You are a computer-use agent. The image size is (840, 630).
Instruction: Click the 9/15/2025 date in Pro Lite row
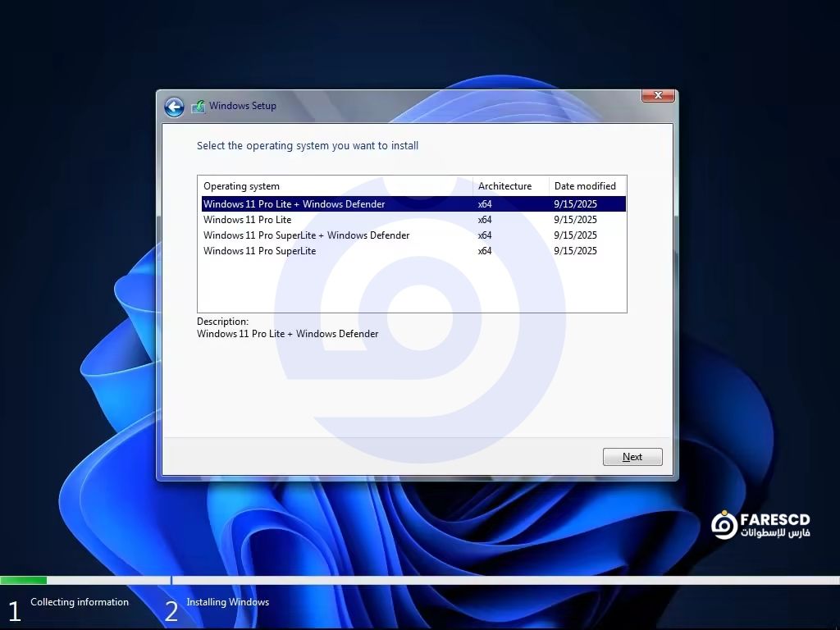575,220
